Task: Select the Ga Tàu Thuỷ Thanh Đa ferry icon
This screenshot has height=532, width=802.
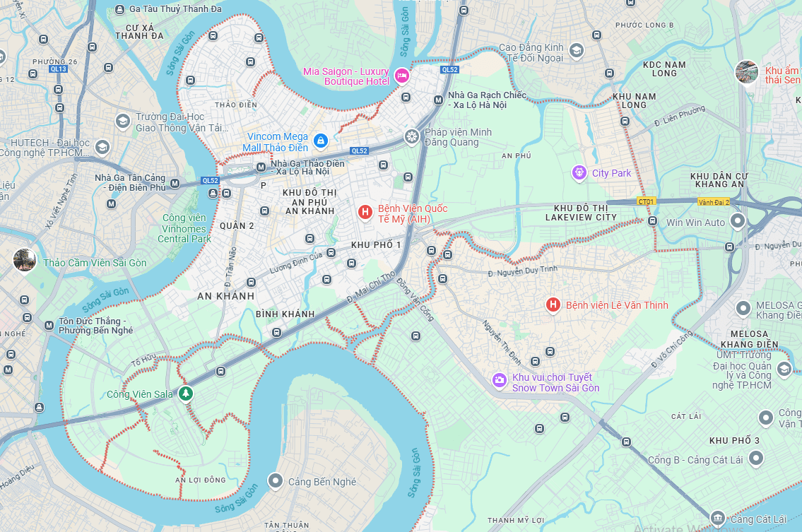Action: [x=119, y=9]
